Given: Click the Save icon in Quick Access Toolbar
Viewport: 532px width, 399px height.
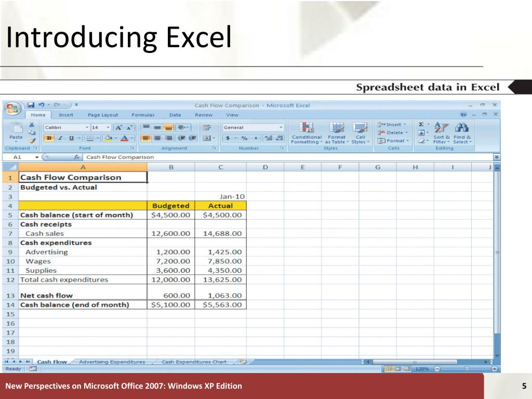Looking at the screenshot, I should click(31, 105).
